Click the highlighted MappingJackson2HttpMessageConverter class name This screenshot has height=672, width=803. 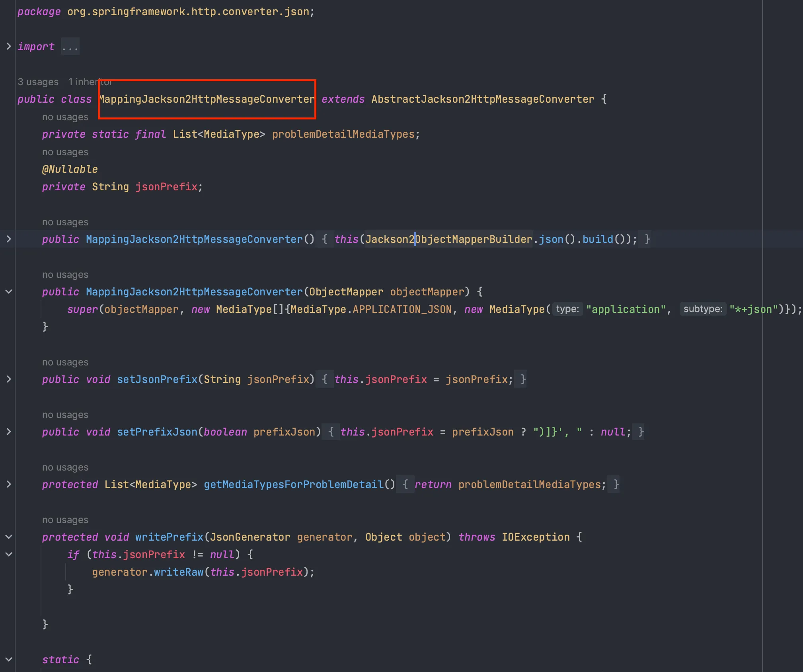click(207, 99)
